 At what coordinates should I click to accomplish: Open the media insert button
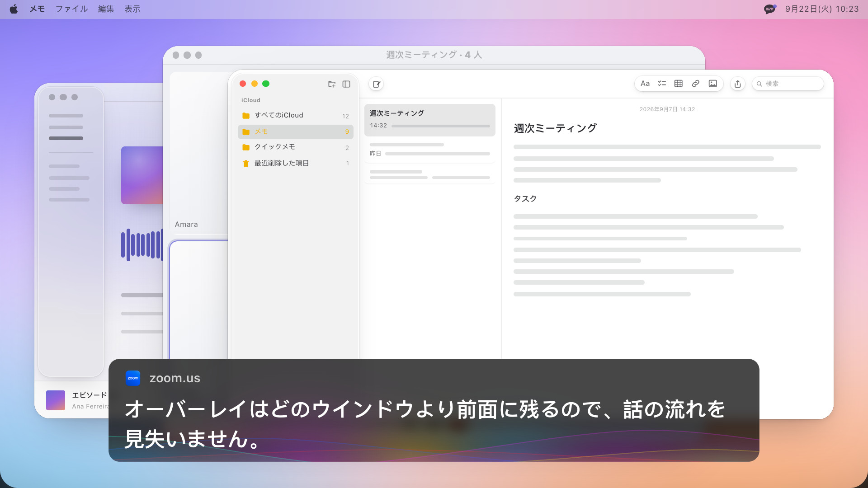713,84
